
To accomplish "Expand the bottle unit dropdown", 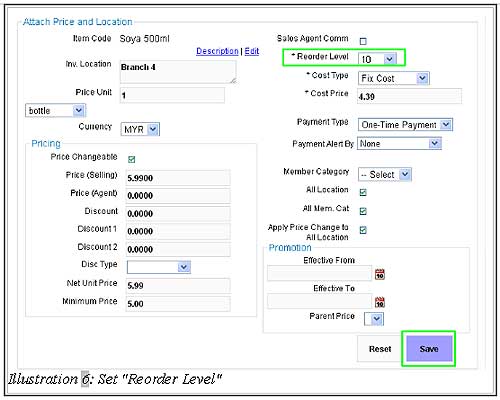I will 55,110.
